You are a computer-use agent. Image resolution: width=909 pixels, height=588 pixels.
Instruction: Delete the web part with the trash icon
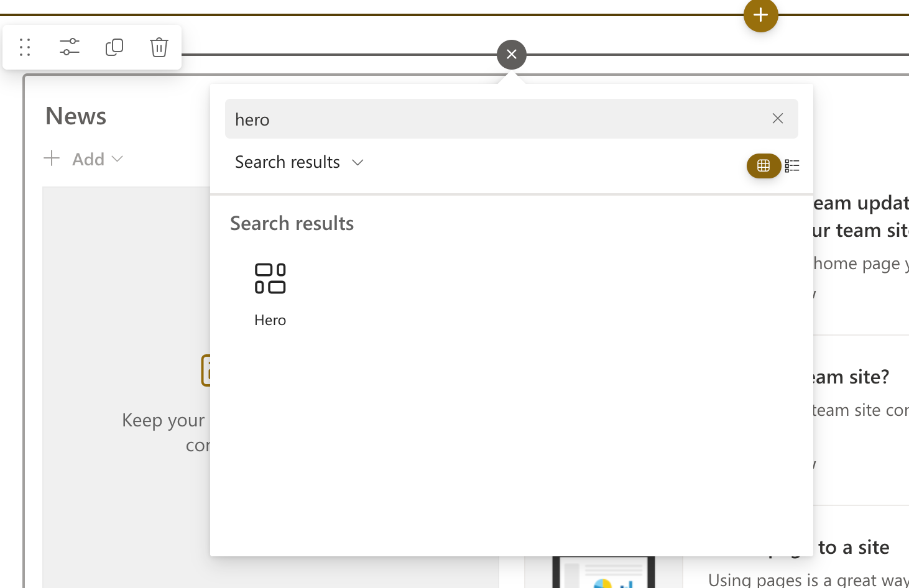pos(159,47)
